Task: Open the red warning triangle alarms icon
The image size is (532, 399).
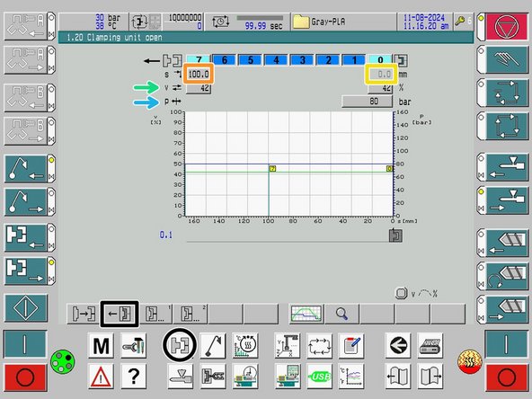Action: [101, 376]
